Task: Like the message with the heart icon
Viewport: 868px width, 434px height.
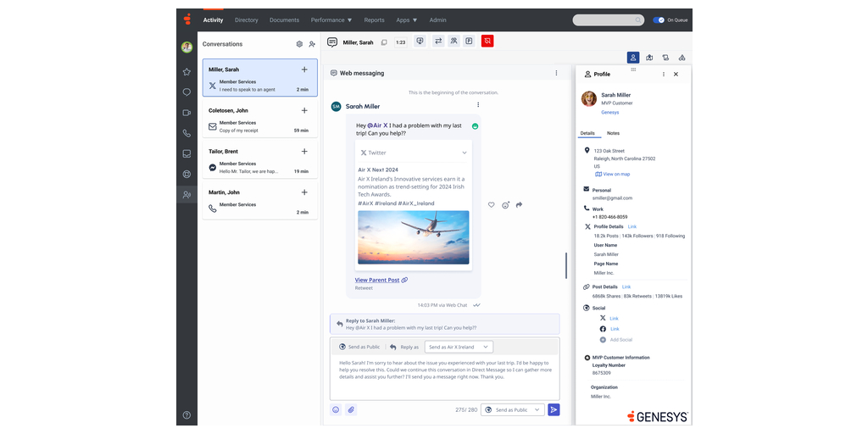Action: [492, 205]
